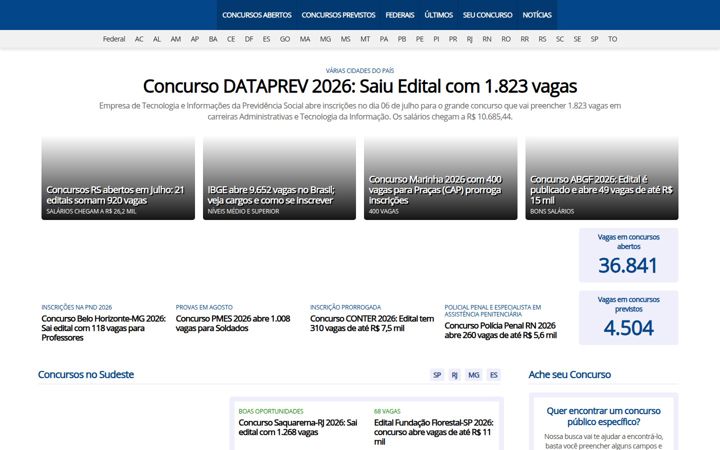Open the Concurso ABGF 2026 card
This screenshot has width=720, height=450.
pos(602,178)
